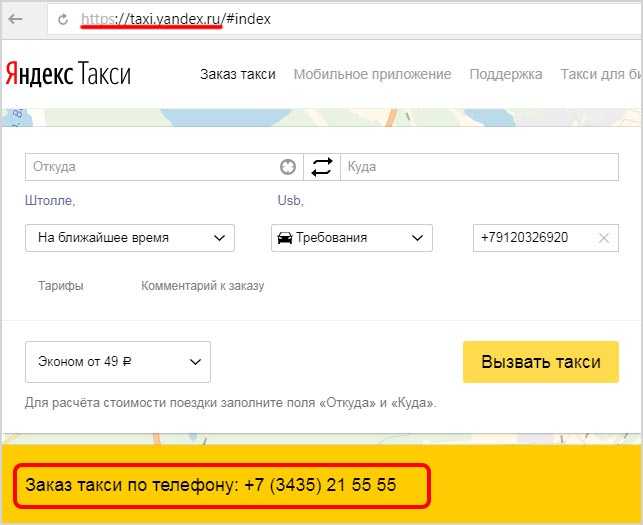Clear the phone number with the X icon
643x525 pixels.
[x=604, y=238]
